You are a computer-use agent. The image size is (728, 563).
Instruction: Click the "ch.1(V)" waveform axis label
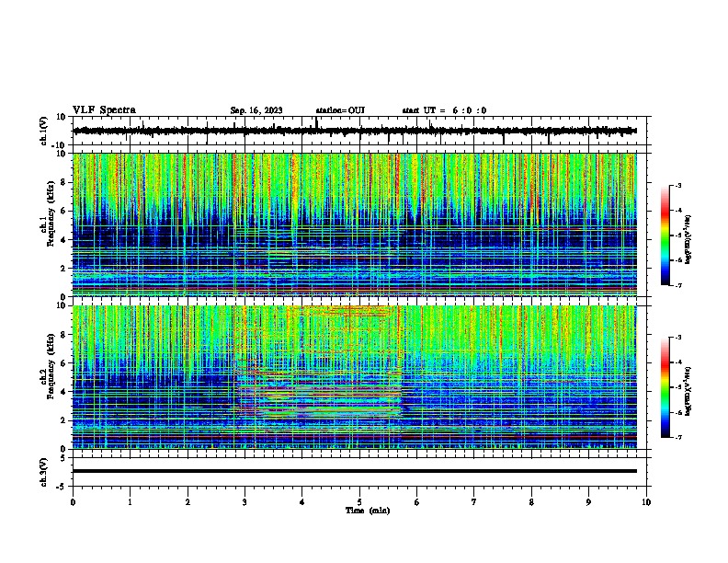point(44,131)
